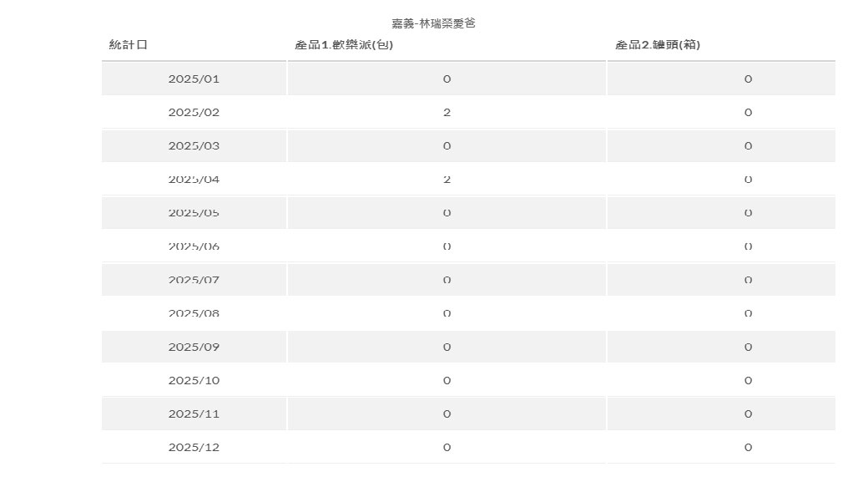
Task: Select the 2025/06 date cell
Action: [194, 246]
